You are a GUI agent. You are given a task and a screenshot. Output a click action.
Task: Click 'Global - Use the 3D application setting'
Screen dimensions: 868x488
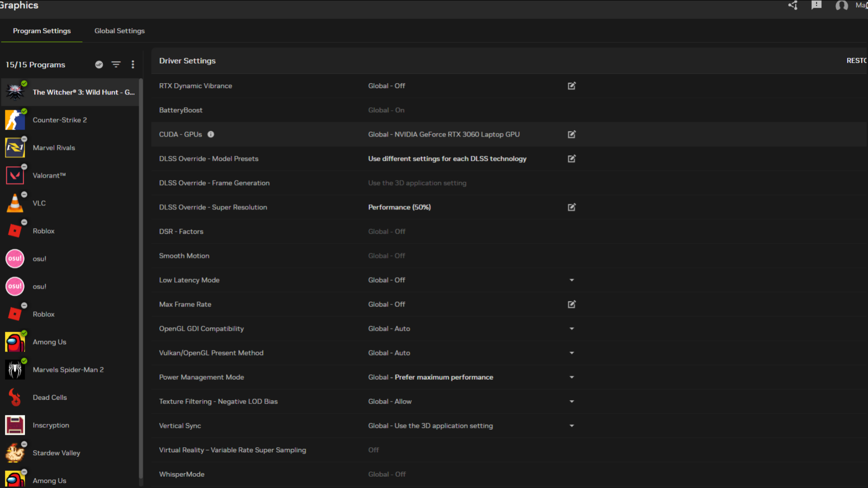(x=431, y=426)
